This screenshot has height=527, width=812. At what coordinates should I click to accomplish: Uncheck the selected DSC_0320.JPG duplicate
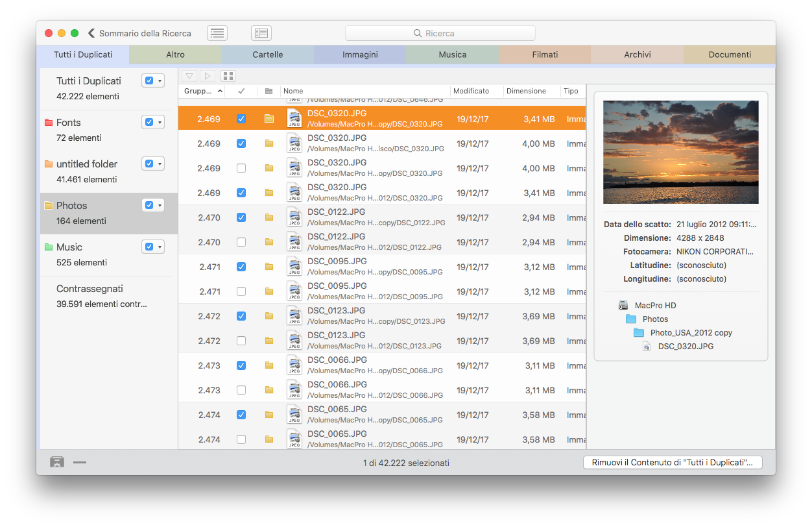click(241, 118)
